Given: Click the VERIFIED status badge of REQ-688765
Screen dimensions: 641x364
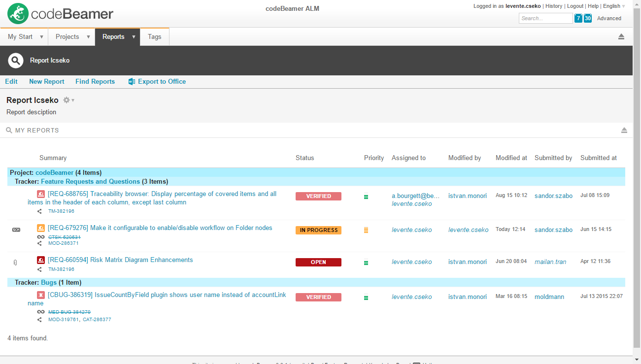Looking at the screenshot, I should 318,196.
